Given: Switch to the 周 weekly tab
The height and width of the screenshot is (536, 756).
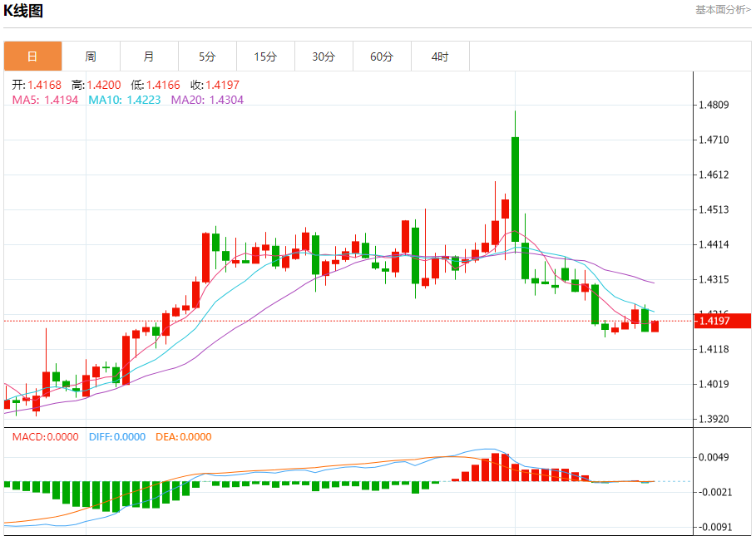Looking at the screenshot, I should (x=91, y=57).
